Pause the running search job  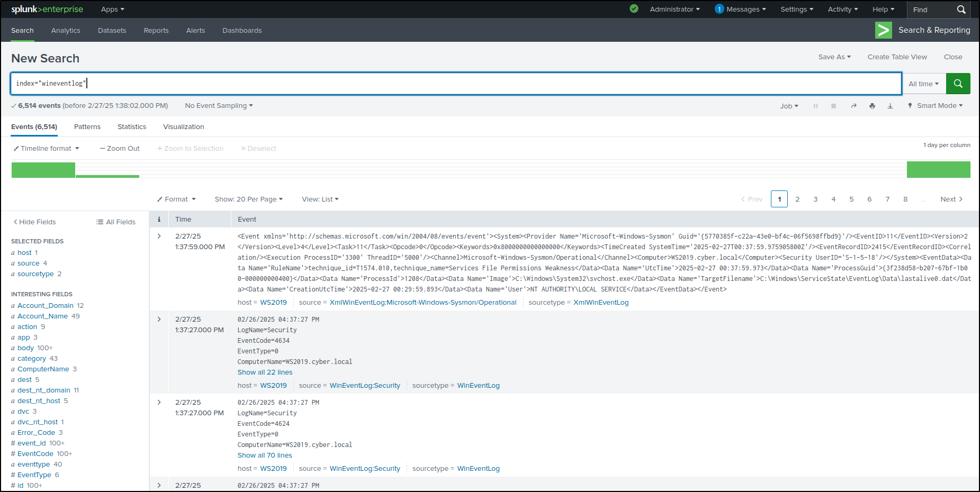[816, 105]
